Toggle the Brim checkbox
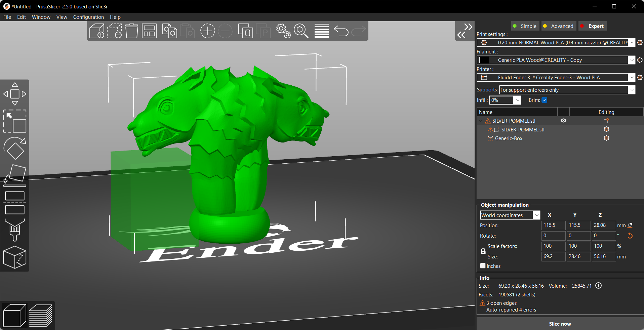 pos(545,100)
